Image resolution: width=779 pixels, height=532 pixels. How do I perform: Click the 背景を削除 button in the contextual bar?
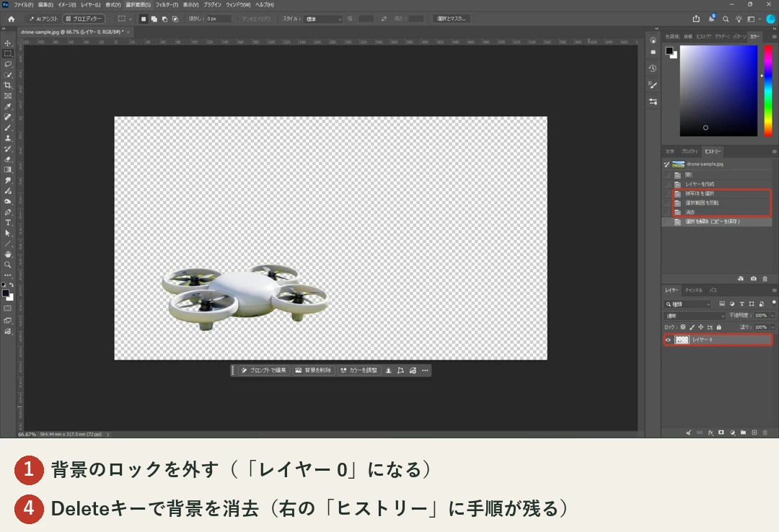pos(314,371)
